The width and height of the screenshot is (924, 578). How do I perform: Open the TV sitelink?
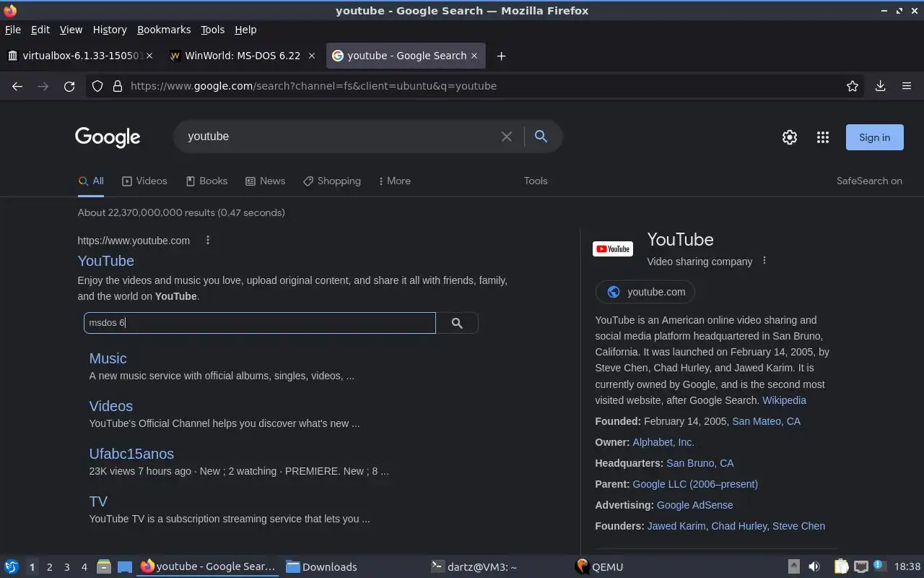pyautogui.click(x=98, y=501)
